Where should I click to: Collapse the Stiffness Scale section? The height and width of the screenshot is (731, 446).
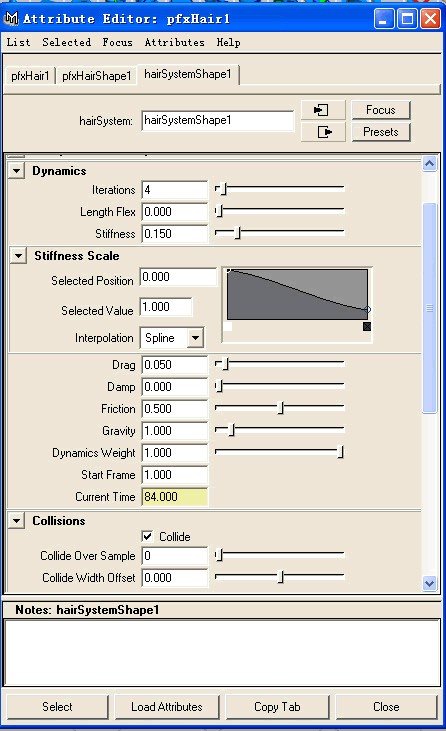(x=19, y=255)
